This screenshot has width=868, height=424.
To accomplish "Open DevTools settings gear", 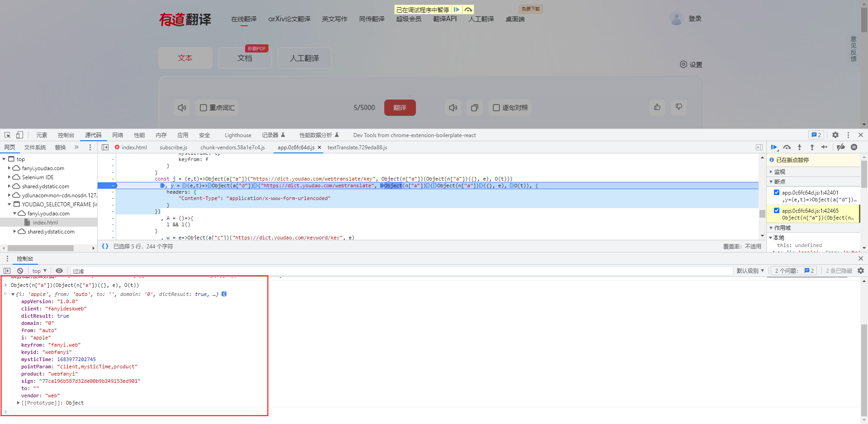I will [x=835, y=135].
